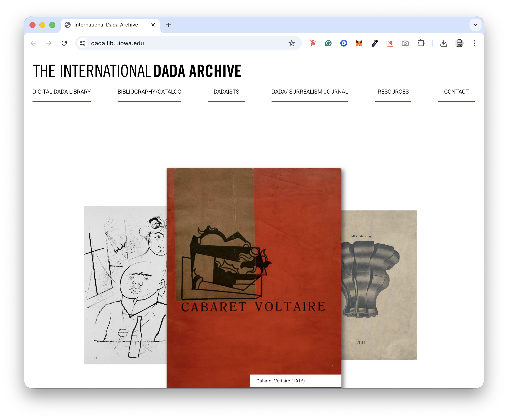This screenshot has width=508, height=420.
Task: Open the Dadaists navigation link
Action: click(226, 92)
